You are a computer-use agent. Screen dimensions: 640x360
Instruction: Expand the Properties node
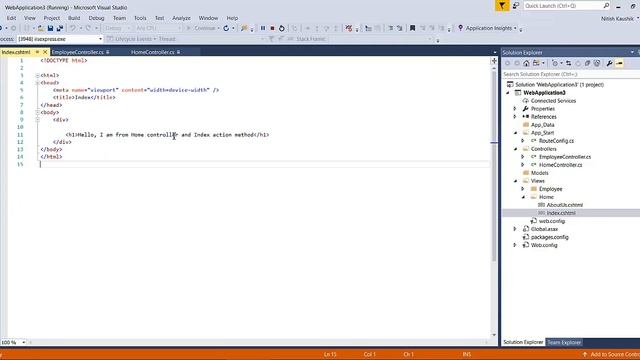(x=515, y=109)
